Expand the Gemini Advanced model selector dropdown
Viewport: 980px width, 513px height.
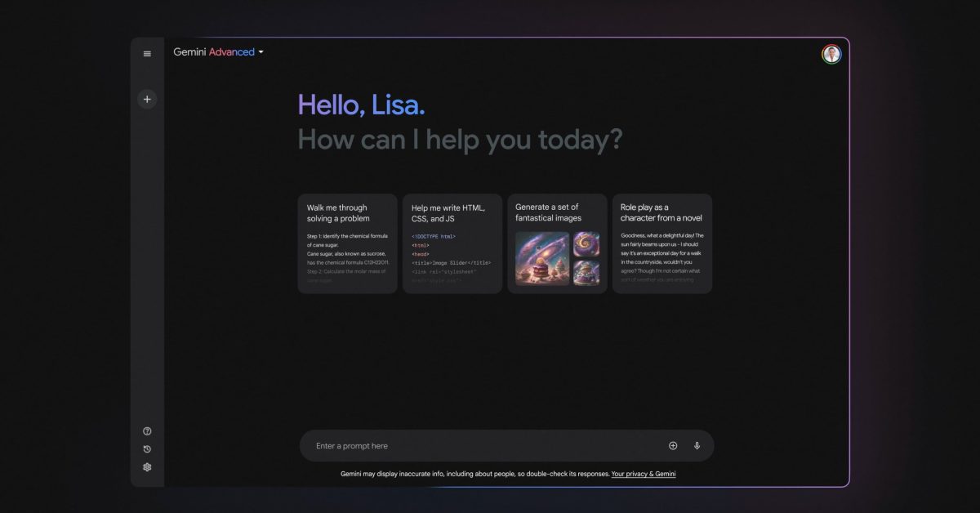261,51
